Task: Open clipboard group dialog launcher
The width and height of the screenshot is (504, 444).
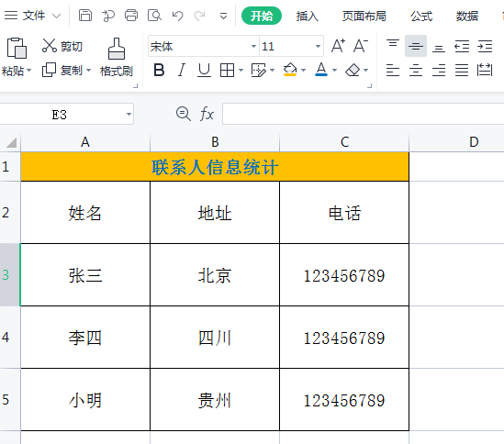Action: coord(136,86)
